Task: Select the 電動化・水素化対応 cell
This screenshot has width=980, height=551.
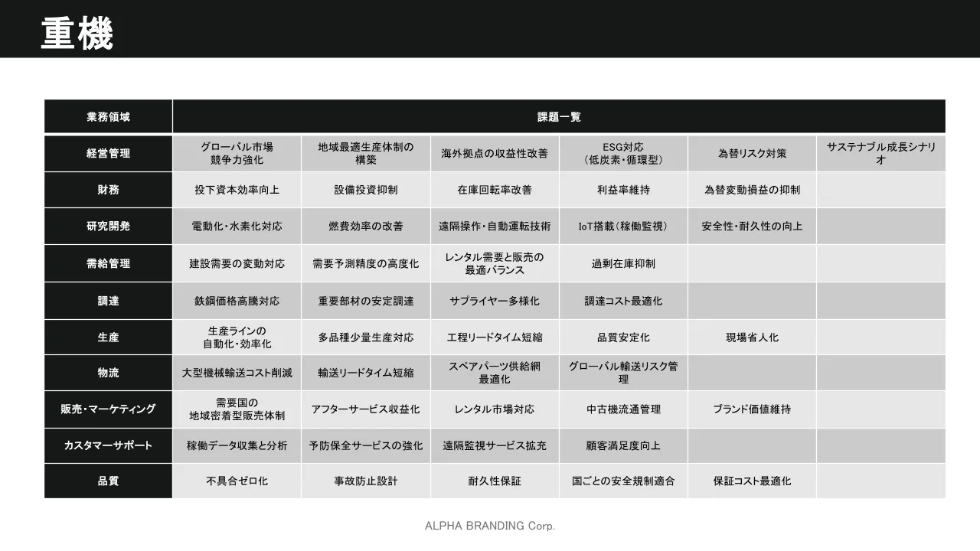Action: [x=237, y=227]
